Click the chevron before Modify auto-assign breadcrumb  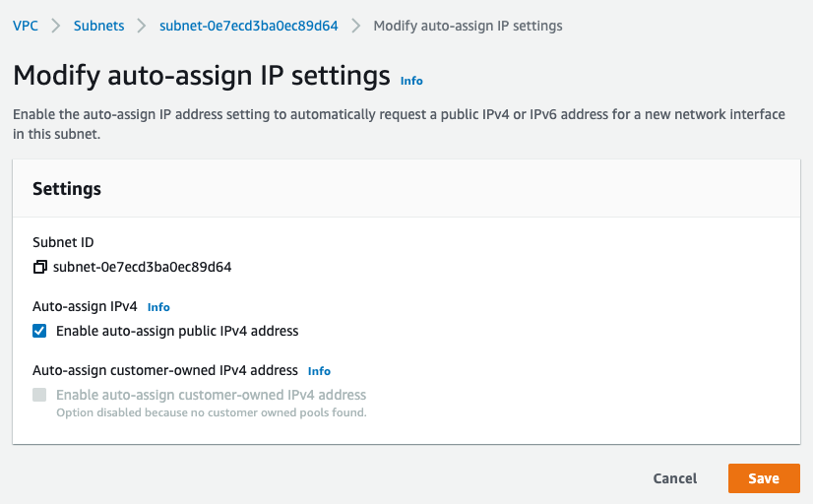pyautogui.click(x=355, y=26)
